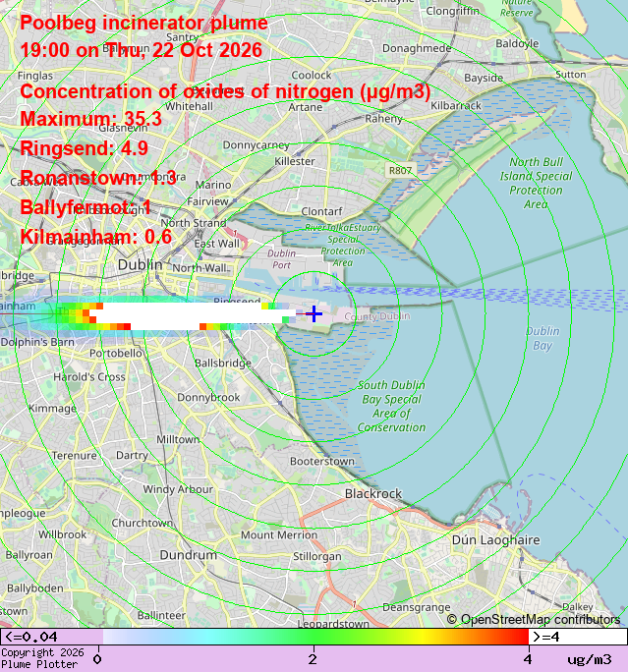This screenshot has height=672, width=628.
Task: Click the Killester map label
Action: 295,161
